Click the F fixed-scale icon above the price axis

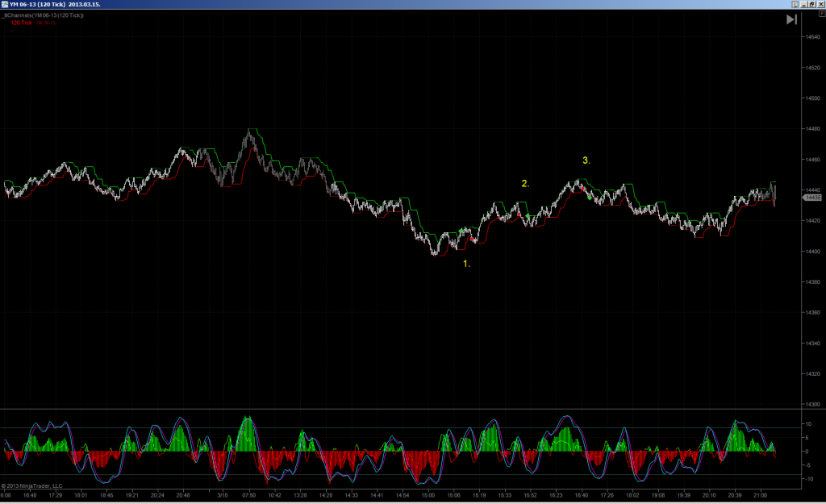click(822, 14)
